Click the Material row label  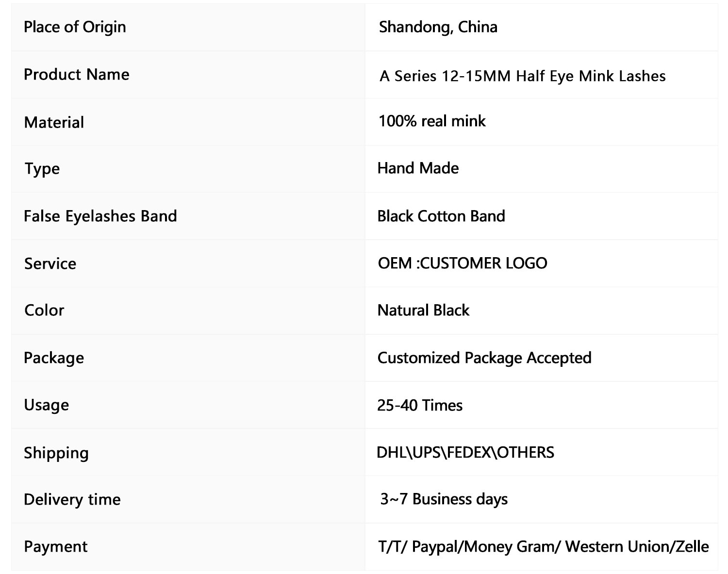54,122
